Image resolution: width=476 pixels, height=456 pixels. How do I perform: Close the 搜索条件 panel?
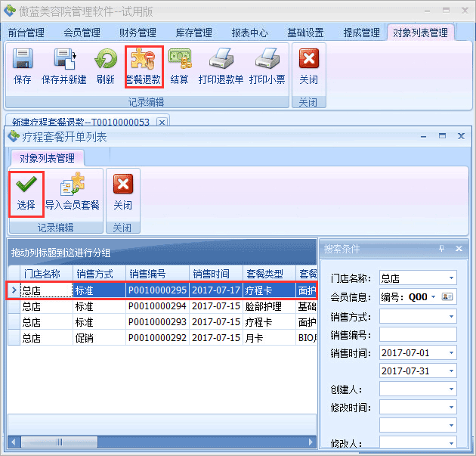coord(459,249)
